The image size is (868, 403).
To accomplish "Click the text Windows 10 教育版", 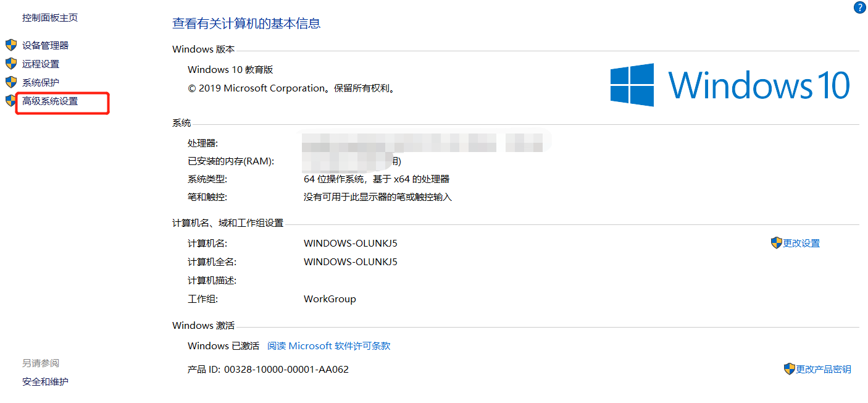I will click(230, 70).
